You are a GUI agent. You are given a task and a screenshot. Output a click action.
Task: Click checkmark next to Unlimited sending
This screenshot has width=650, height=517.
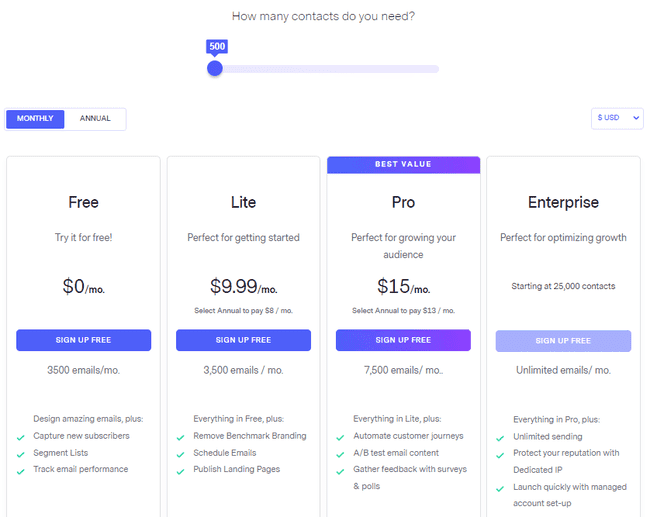click(x=501, y=437)
